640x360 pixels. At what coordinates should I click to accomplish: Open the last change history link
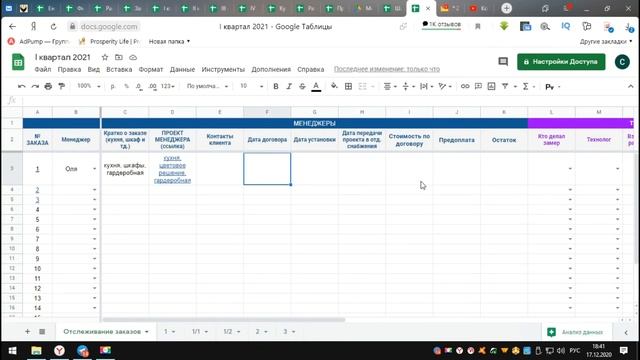387,69
